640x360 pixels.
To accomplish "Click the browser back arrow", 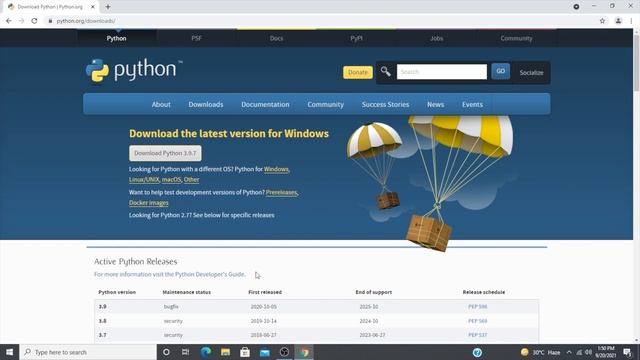I will click(9, 21).
